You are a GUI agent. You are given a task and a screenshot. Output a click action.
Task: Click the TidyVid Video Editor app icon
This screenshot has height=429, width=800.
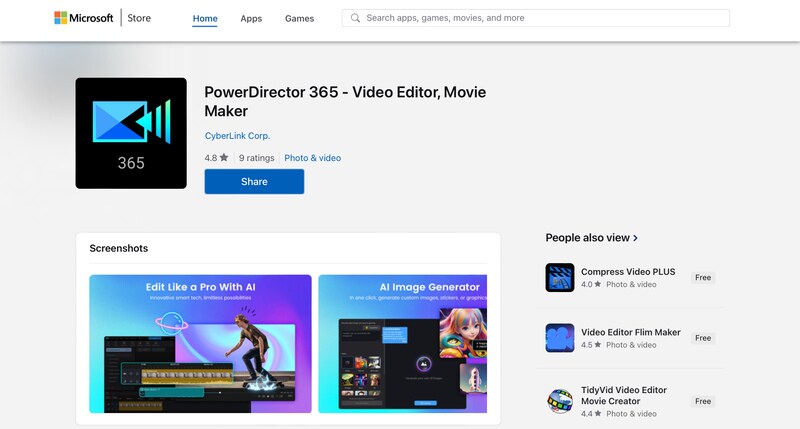point(560,401)
